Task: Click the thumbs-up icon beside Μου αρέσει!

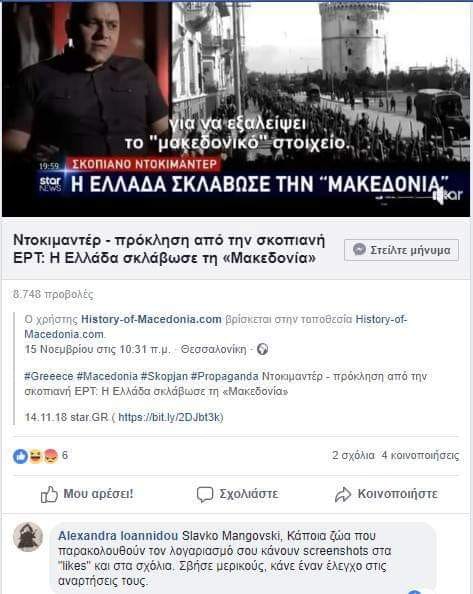Action: (x=49, y=494)
